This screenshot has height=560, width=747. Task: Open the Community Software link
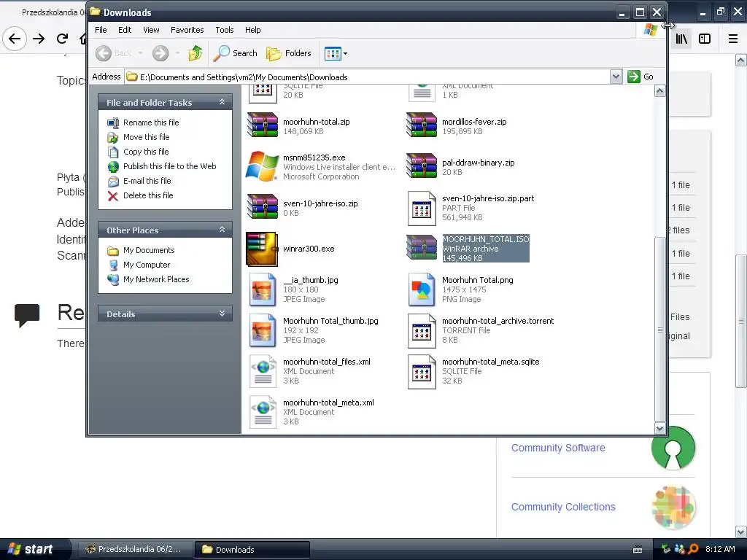tap(558, 448)
